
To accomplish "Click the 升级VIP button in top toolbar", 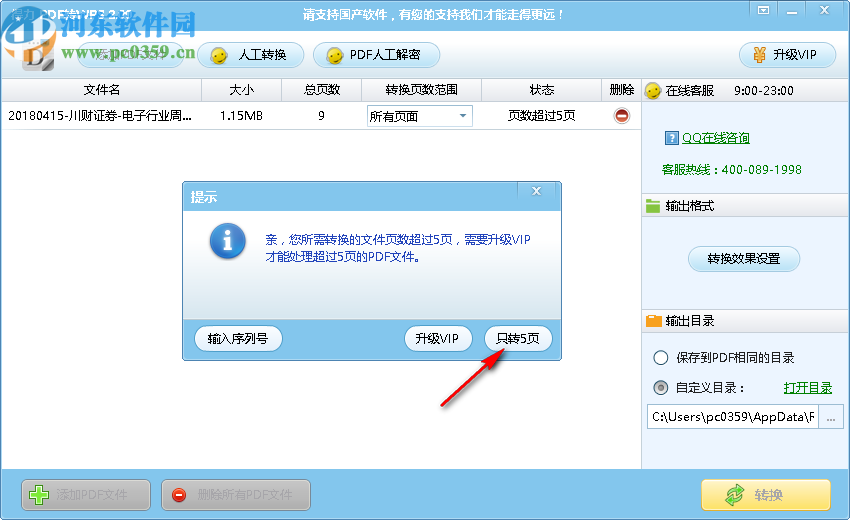I will coord(787,55).
